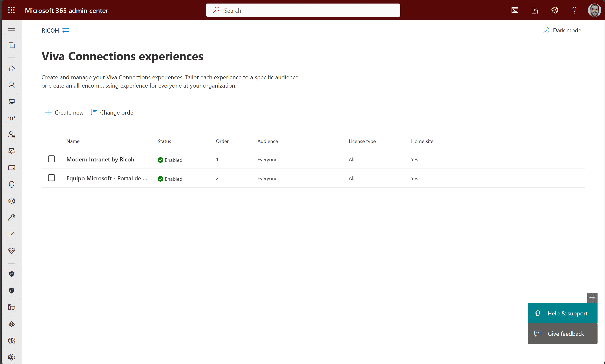Screen dimensions: 605x364
Task: Click Everyone audience in Modern Intranet row
Action: click(267, 160)
